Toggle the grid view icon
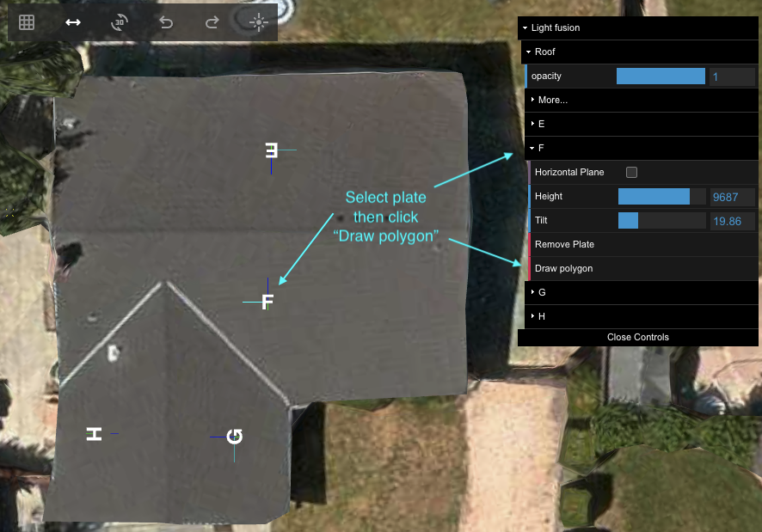 pyautogui.click(x=27, y=22)
